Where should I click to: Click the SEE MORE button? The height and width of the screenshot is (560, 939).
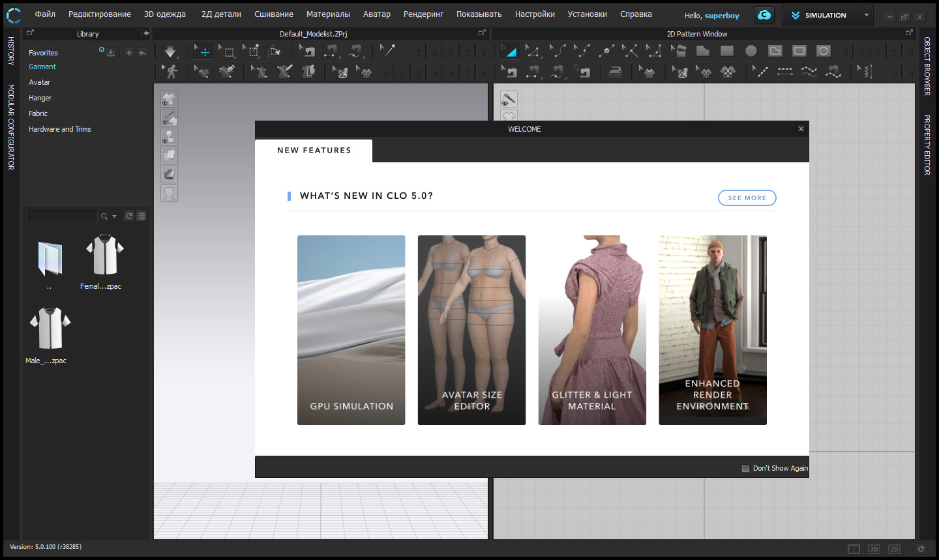[x=747, y=198]
